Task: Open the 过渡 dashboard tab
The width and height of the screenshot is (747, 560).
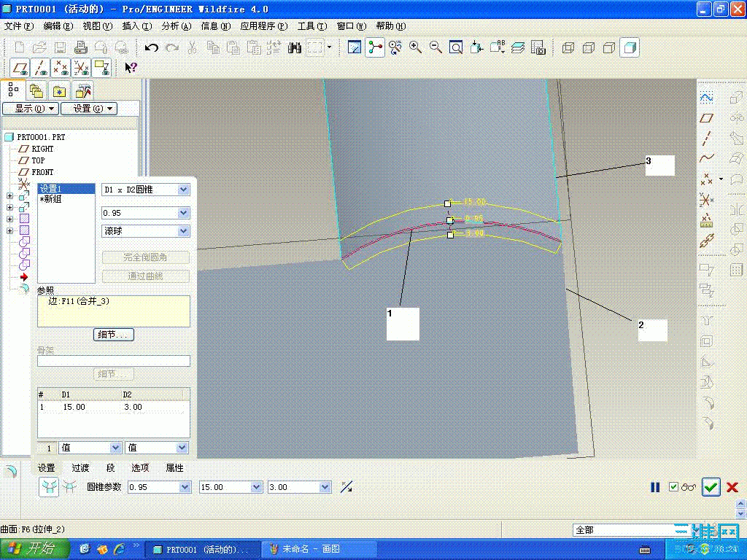Action: click(80, 468)
